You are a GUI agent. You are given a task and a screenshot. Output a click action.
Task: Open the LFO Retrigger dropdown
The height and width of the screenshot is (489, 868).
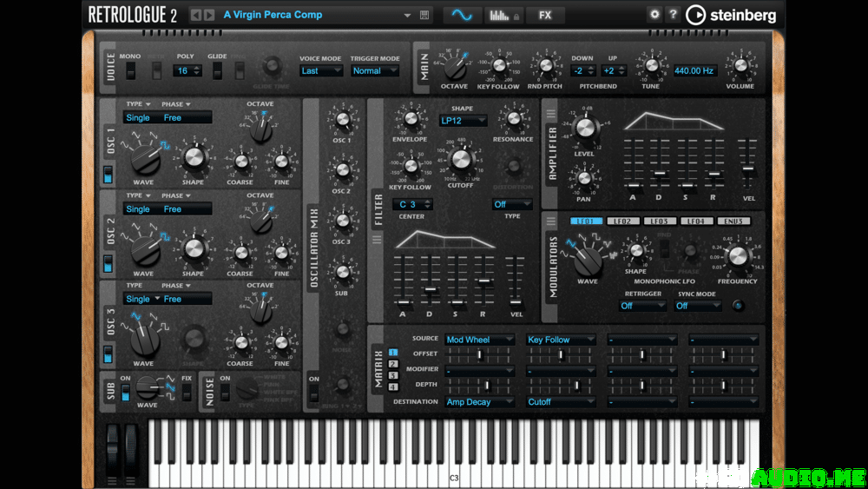click(642, 306)
